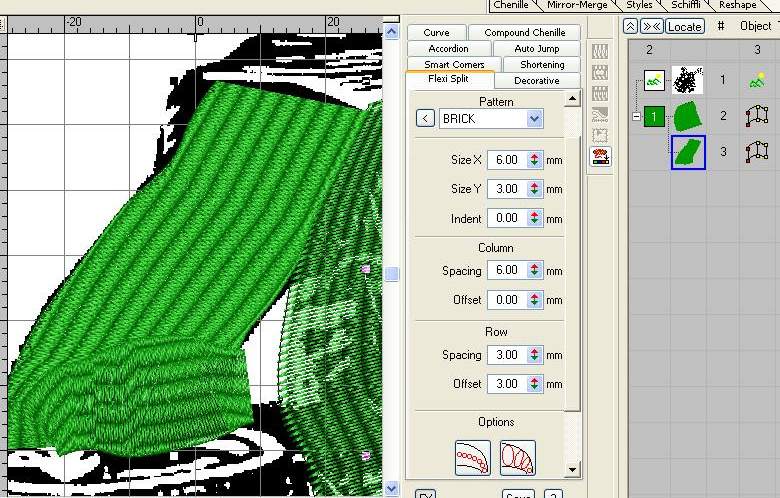The image size is (780, 498).
Task: Click the Size X spinner arrows
Action: pos(535,160)
